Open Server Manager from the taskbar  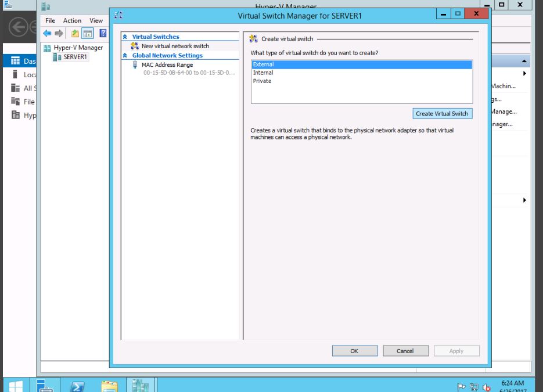tap(45, 386)
